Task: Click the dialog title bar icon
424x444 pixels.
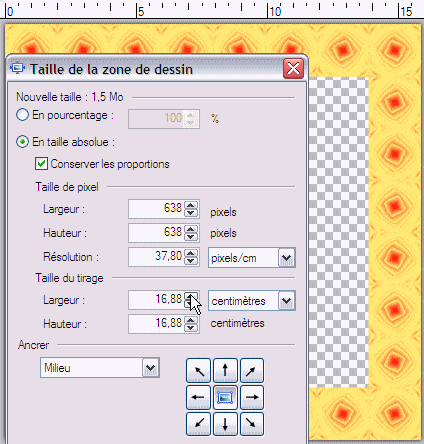Action: click(17, 68)
